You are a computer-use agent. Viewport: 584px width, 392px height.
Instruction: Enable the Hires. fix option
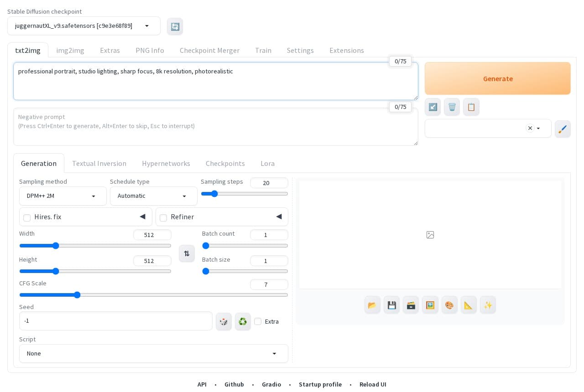27,218
